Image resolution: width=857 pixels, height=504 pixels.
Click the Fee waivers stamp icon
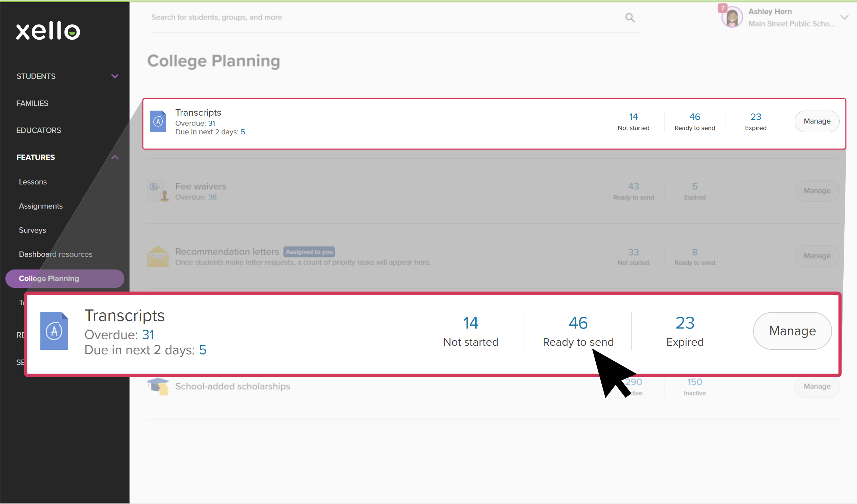click(x=158, y=191)
